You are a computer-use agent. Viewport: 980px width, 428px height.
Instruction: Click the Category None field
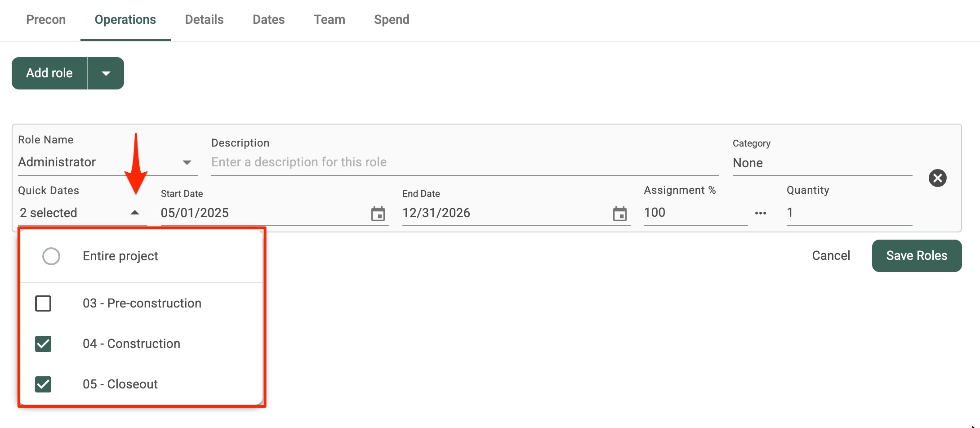[x=822, y=163]
